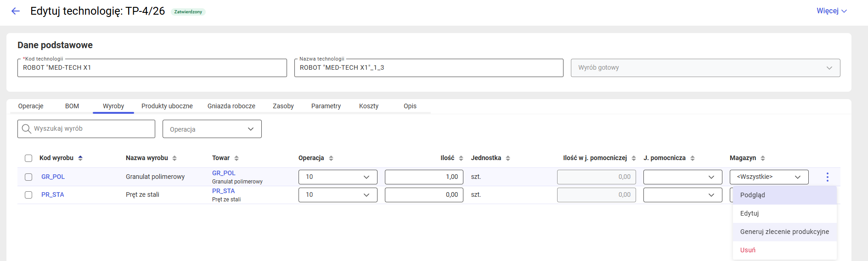The height and width of the screenshot is (261, 868).
Task: Open the Operacja filter dropdown
Action: pos(212,129)
